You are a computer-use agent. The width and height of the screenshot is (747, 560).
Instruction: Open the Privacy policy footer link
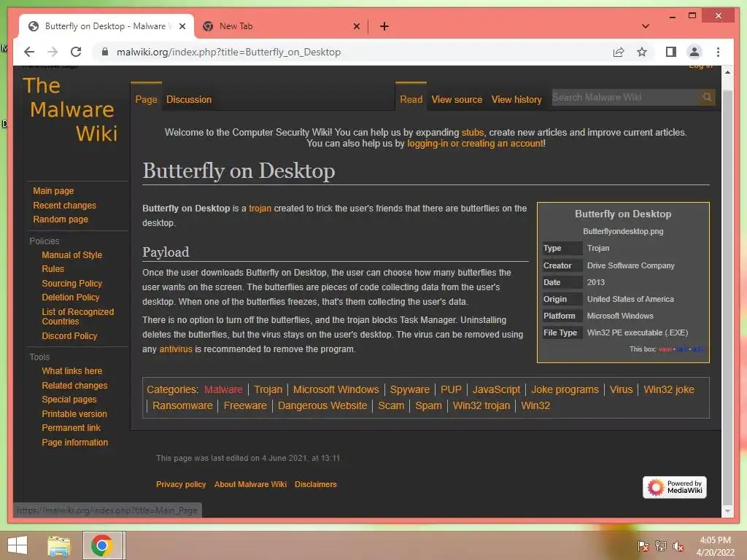tap(181, 484)
